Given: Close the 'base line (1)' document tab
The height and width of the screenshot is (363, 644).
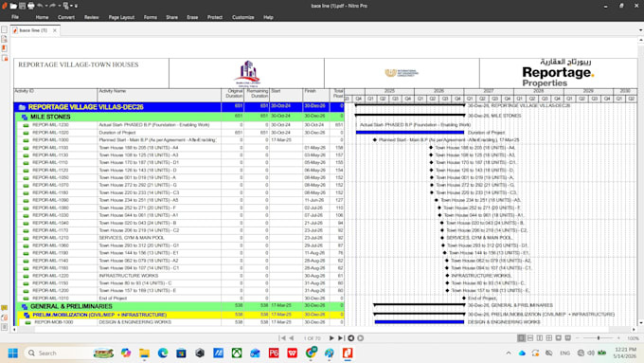Looking at the screenshot, I should coord(55,30).
